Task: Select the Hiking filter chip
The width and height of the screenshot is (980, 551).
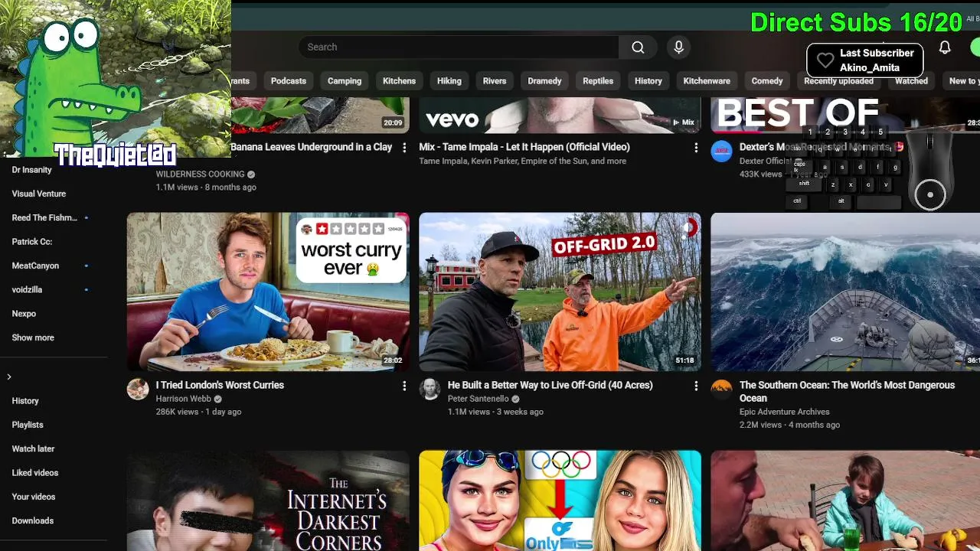Action: 449,81
